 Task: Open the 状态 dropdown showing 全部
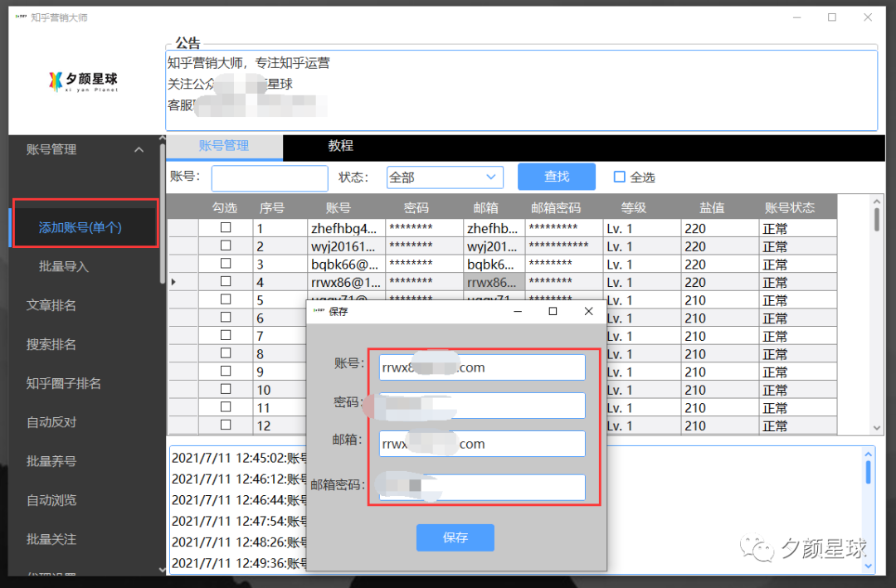(x=445, y=177)
